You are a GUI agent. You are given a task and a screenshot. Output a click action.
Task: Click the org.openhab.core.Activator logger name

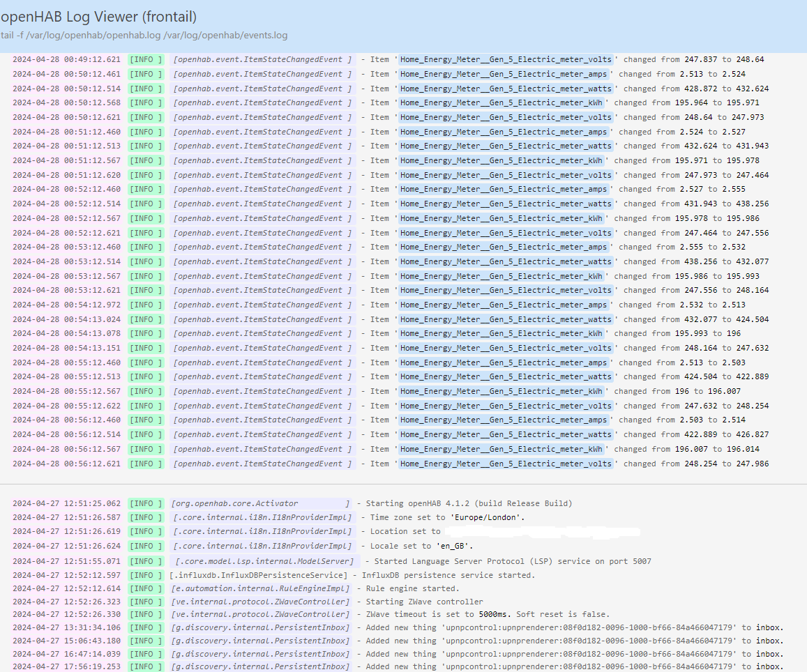(237, 504)
